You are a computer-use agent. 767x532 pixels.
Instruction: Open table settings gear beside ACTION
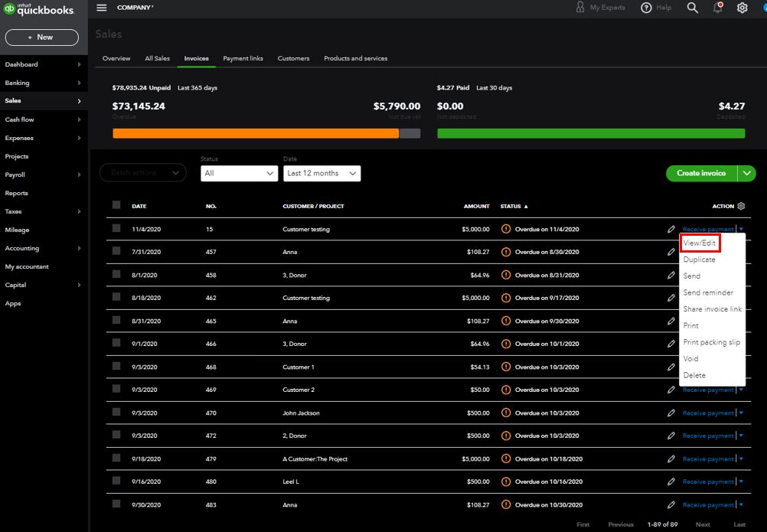[x=740, y=206]
